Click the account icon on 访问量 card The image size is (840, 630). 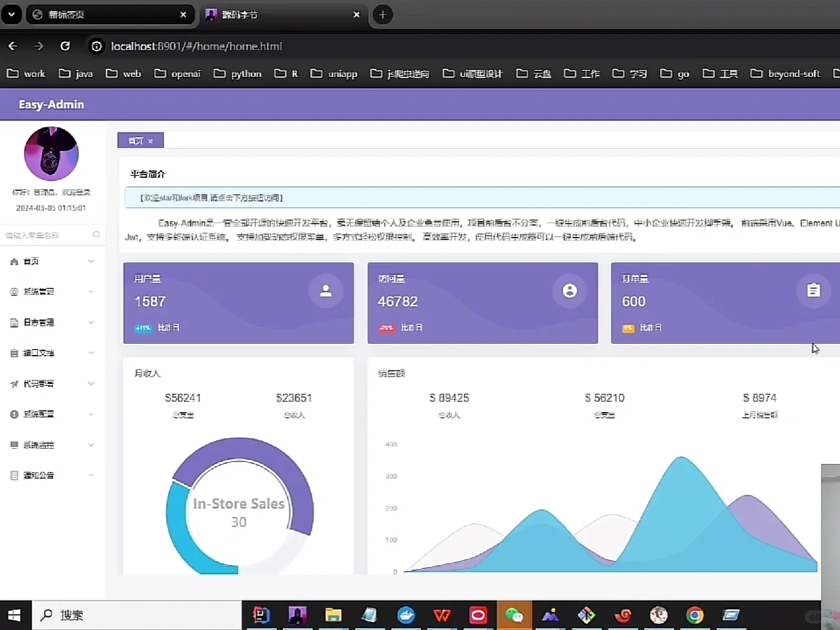(x=570, y=291)
